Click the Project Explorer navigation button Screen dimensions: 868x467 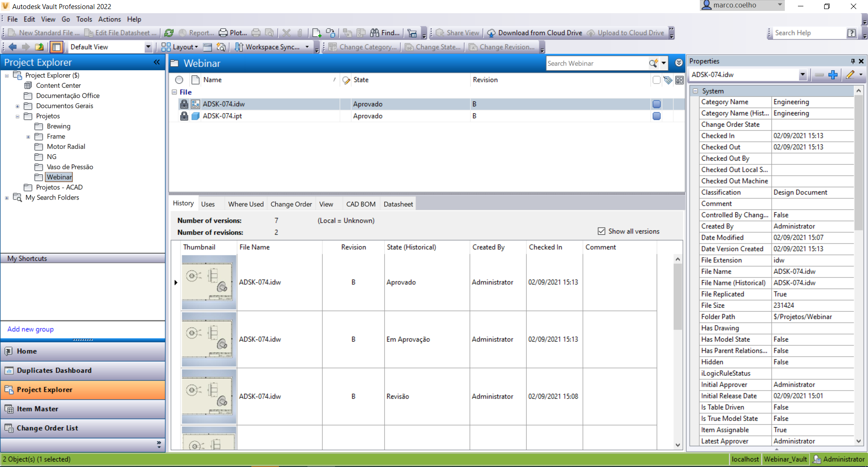coord(83,390)
